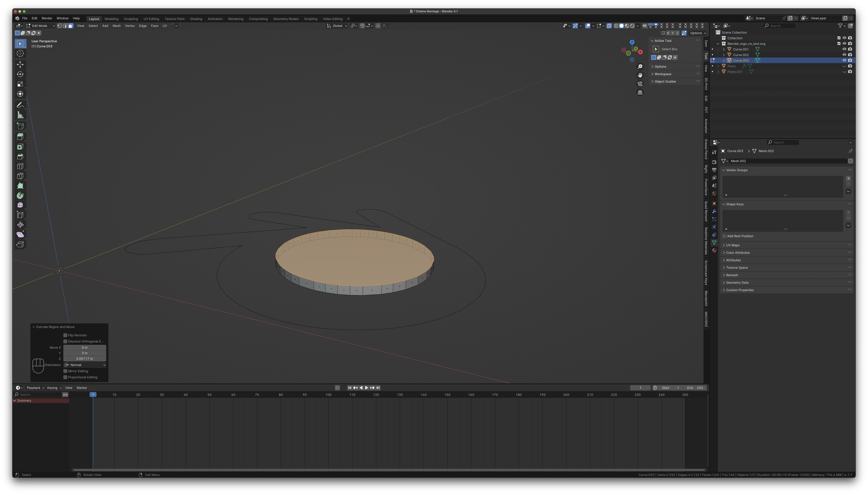Activate the Inset Faces tool
Image resolution: width=868 pixels, height=494 pixels.
click(x=20, y=147)
